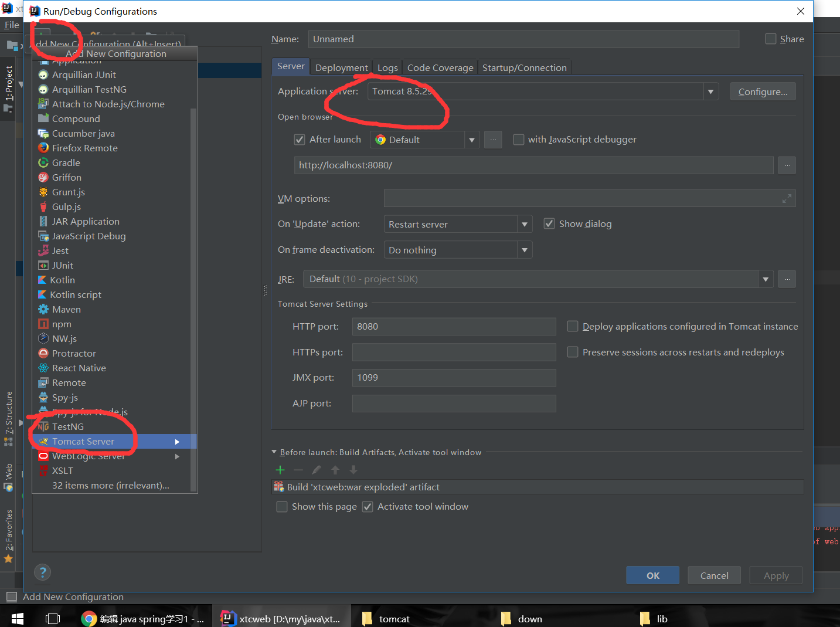Image resolution: width=840 pixels, height=627 pixels.
Task: Toggle Show dialog checkbox
Action: coord(549,223)
